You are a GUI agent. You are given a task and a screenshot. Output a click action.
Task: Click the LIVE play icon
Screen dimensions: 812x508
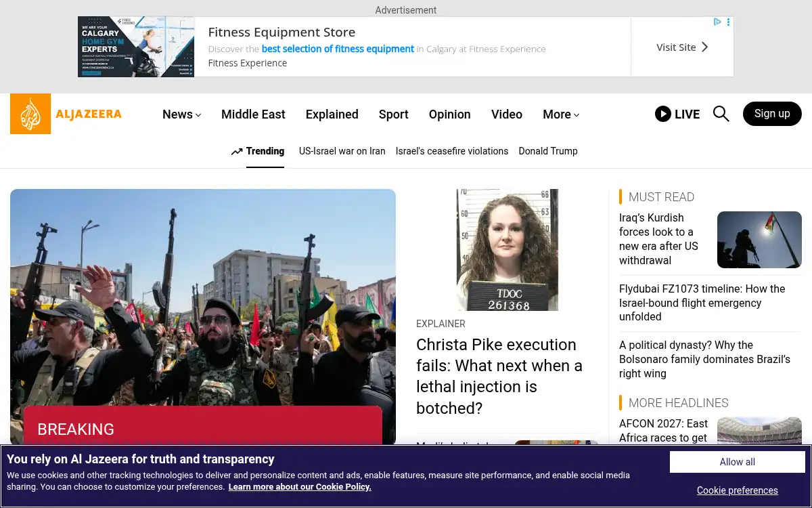click(x=663, y=114)
